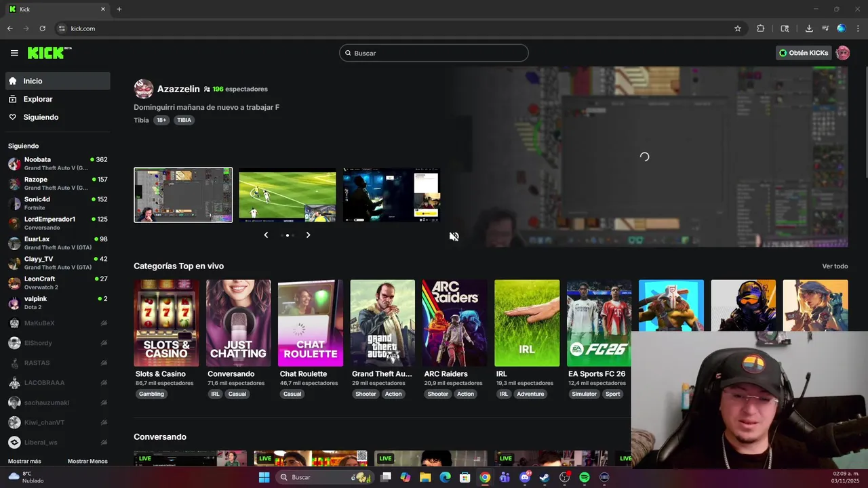Open Conversando Just Chatting category
Screen dimensions: 868x488
click(238, 323)
